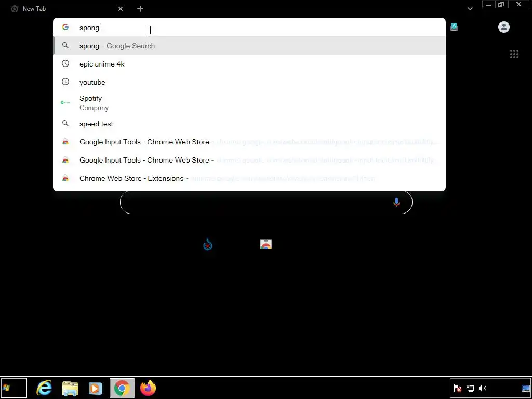Open the Google apps grid
The width and height of the screenshot is (532, 399).
pyautogui.click(x=514, y=54)
